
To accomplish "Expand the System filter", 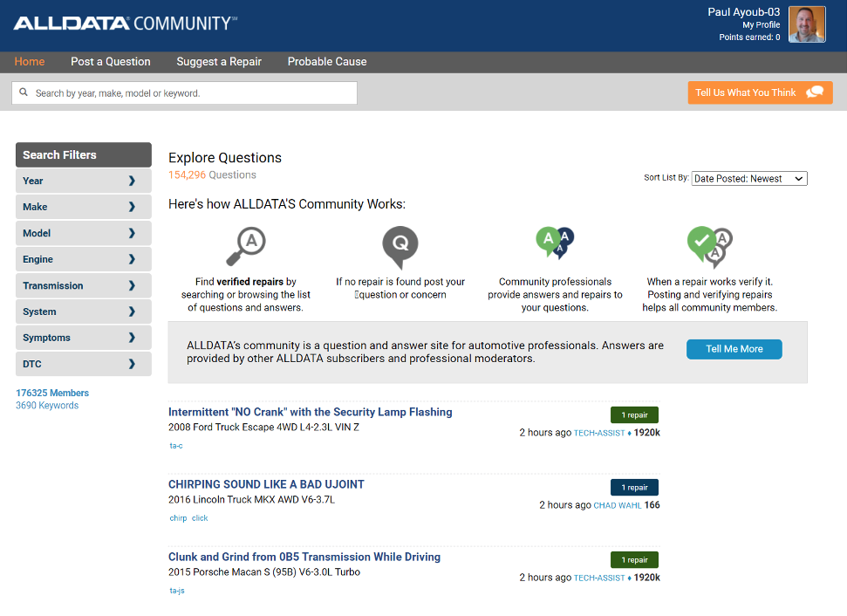I will pyautogui.click(x=83, y=311).
